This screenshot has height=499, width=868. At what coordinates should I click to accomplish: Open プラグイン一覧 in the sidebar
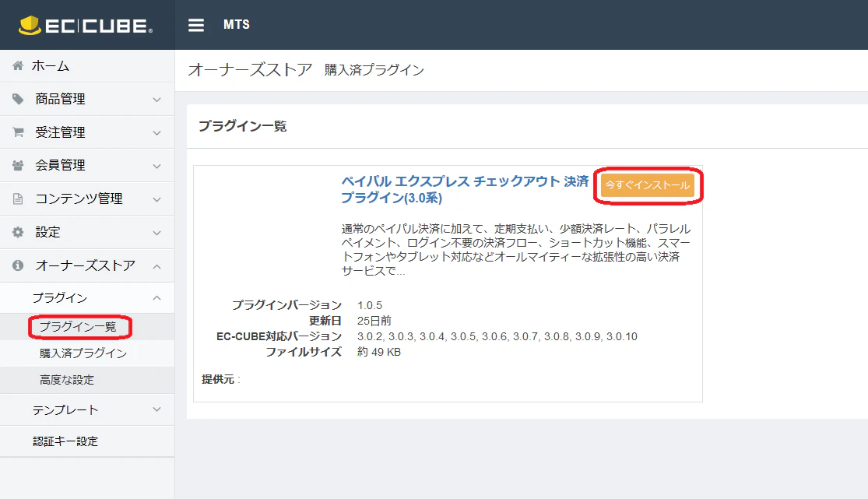[78, 327]
